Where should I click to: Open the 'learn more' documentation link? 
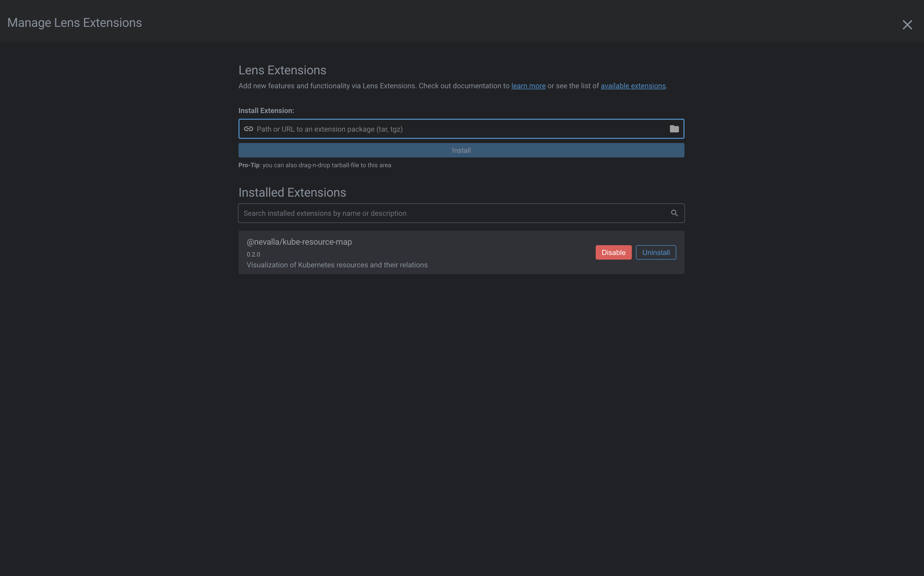[528, 86]
